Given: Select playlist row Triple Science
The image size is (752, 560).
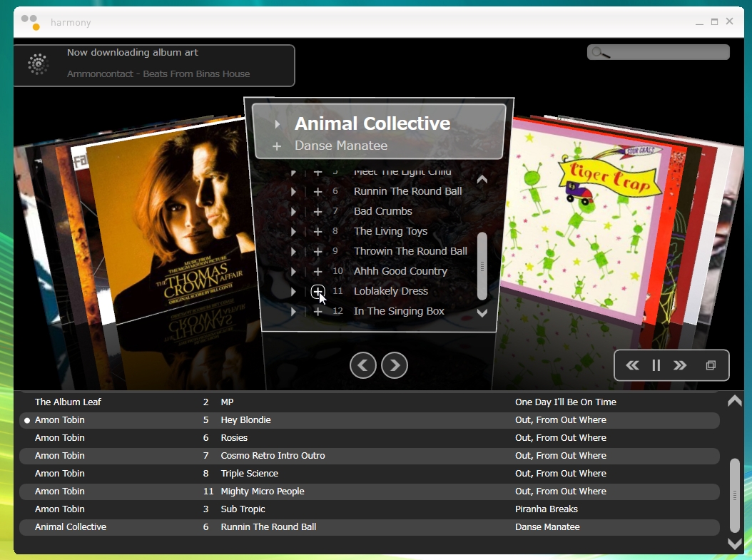Looking at the screenshot, I should coord(370,473).
